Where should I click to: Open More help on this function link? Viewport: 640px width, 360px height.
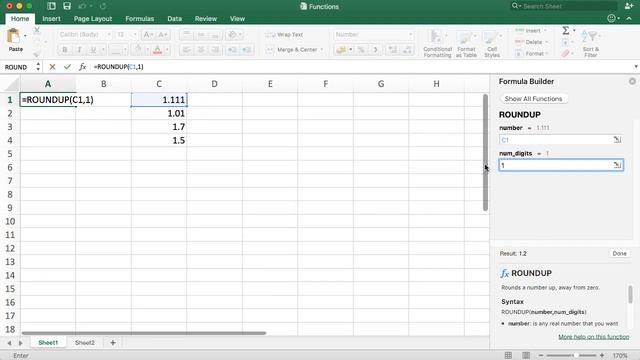[x=593, y=337]
